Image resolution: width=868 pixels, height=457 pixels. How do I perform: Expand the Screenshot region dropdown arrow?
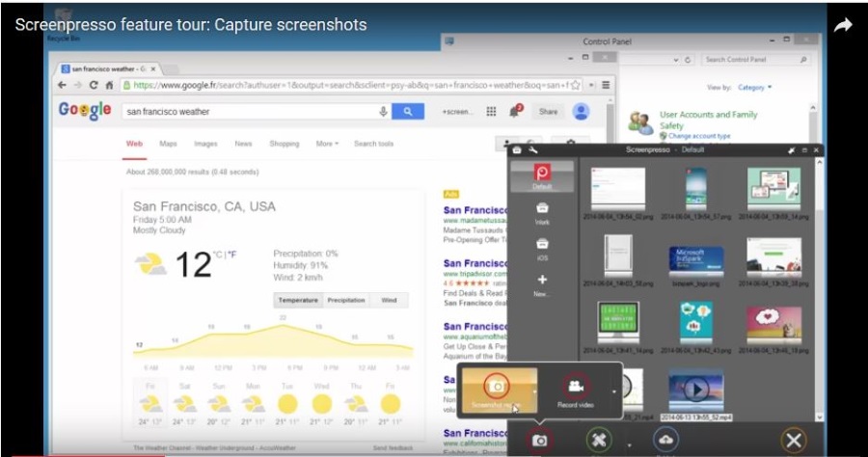(534, 391)
